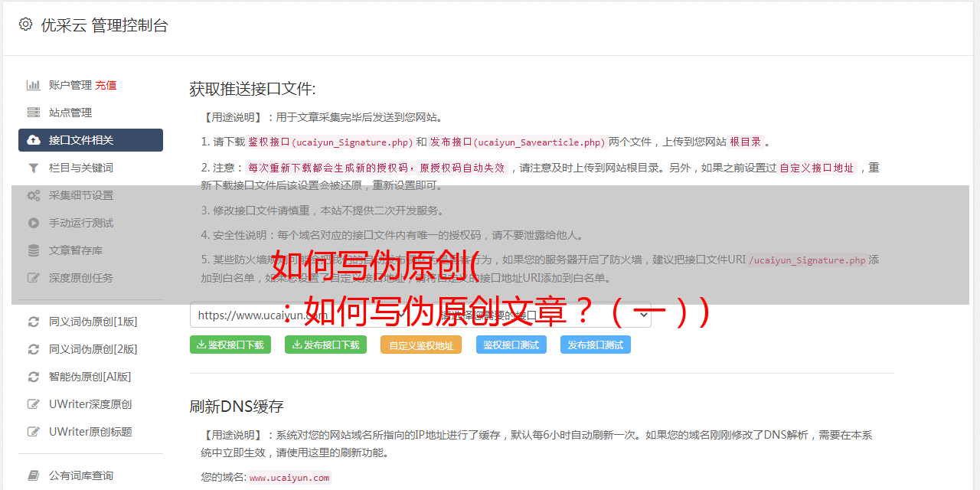
Task: Click the gears icon for 采集细节设置
Action: tap(34, 195)
